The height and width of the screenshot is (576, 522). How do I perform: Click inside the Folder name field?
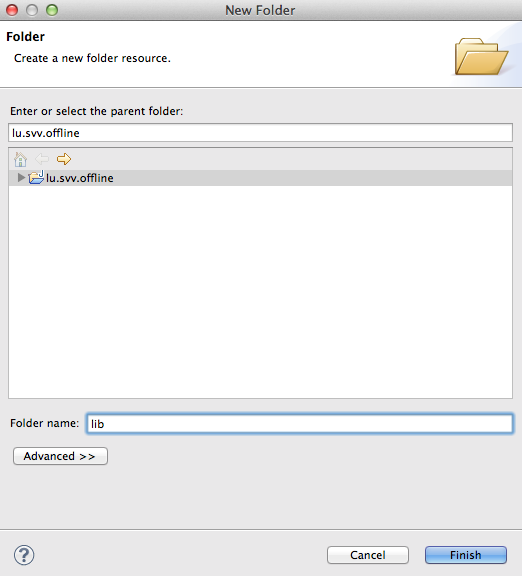pyautogui.click(x=300, y=424)
